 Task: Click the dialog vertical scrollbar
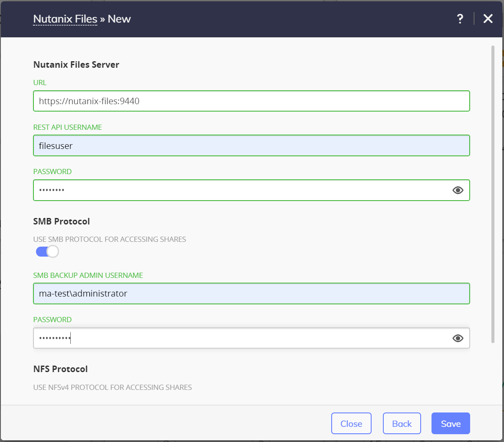click(x=493, y=194)
